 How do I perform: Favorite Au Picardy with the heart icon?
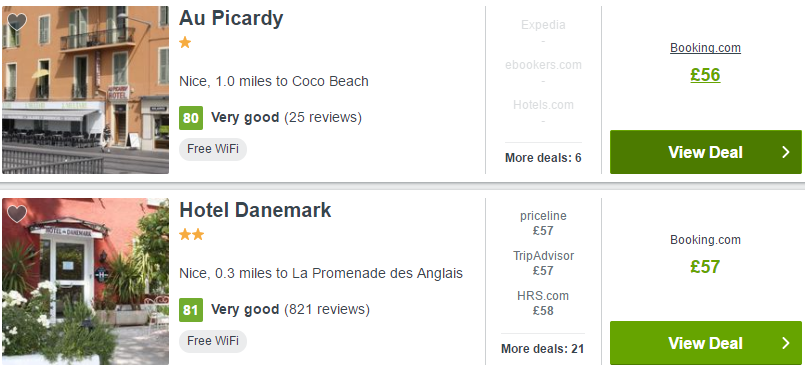(x=17, y=22)
